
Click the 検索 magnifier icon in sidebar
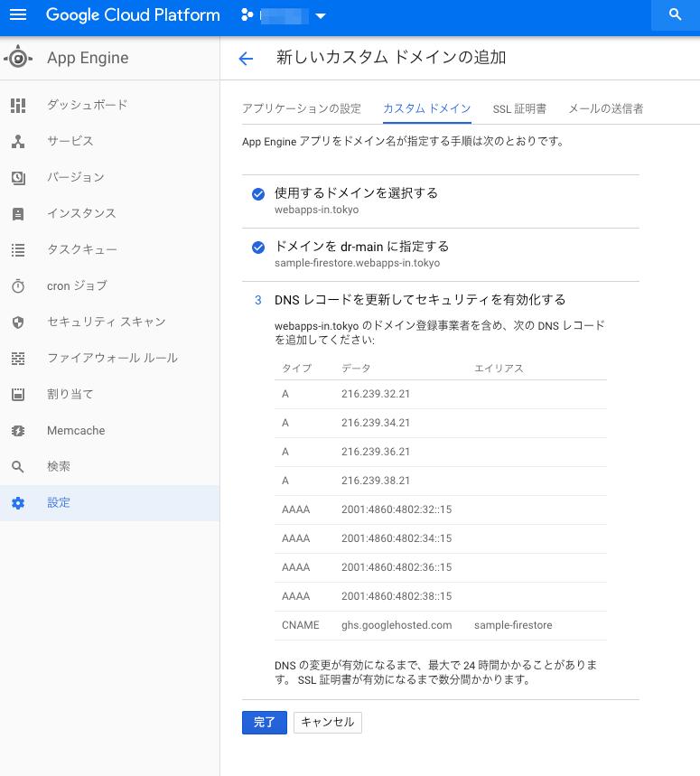18,467
